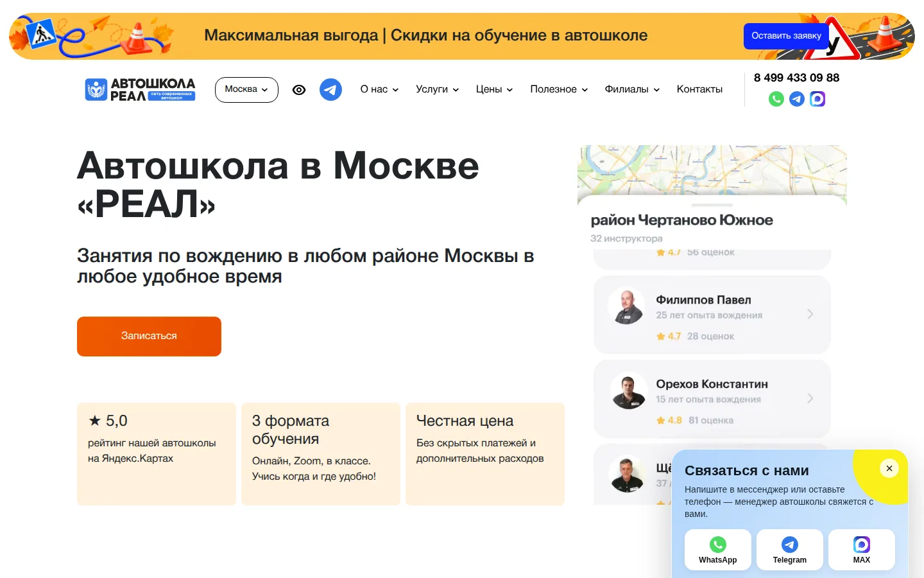Click the 5,0 rating card
The width and height of the screenshot is (924, 578).
(x=157, y=454)
